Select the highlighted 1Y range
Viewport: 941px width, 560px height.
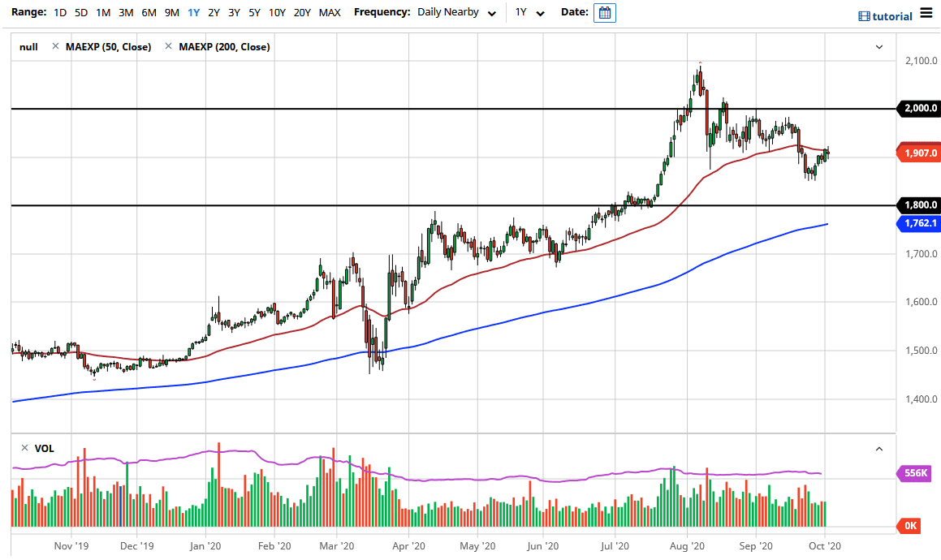click(193, 13)
